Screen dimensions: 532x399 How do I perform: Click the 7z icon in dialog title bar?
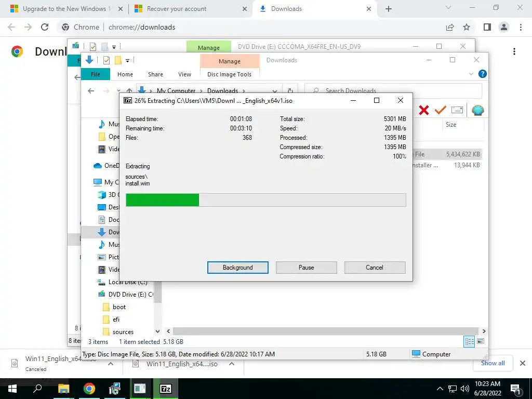(x=128, y=100)
